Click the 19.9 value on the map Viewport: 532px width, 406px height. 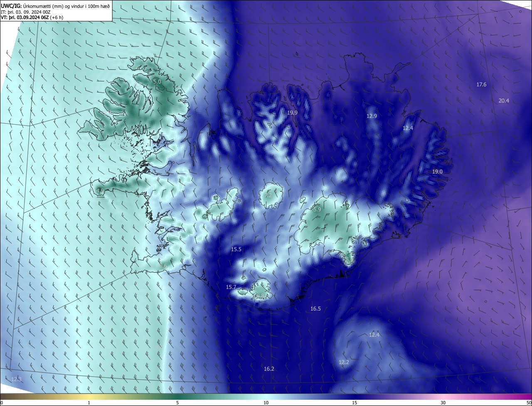coord(293,113)
